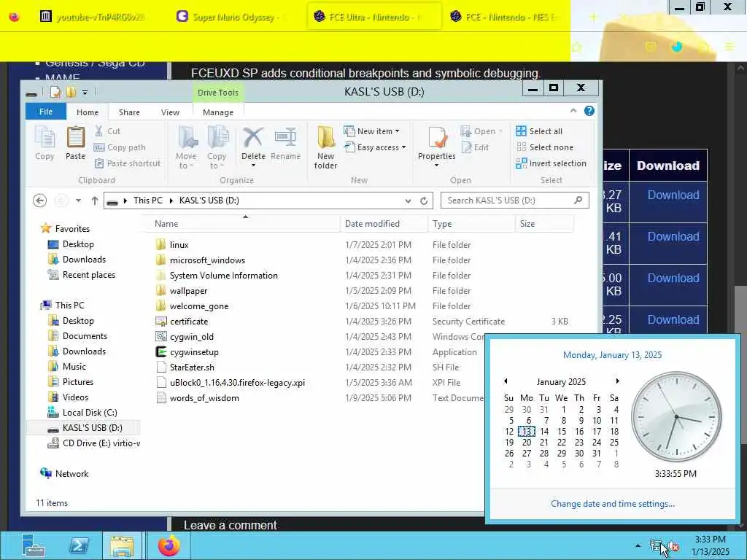Image resolution: width=747 pixels, height=560 pixels.
Task: Open the New item dropdown
Action: click(371, 131)
